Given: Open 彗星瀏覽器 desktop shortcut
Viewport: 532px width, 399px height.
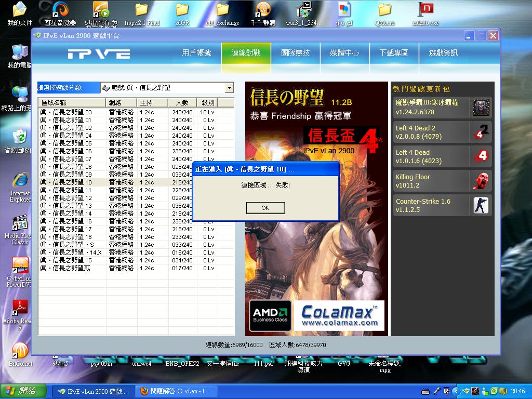Looking at the screenshot, I should pyautogui.click(x=60, y=14).
